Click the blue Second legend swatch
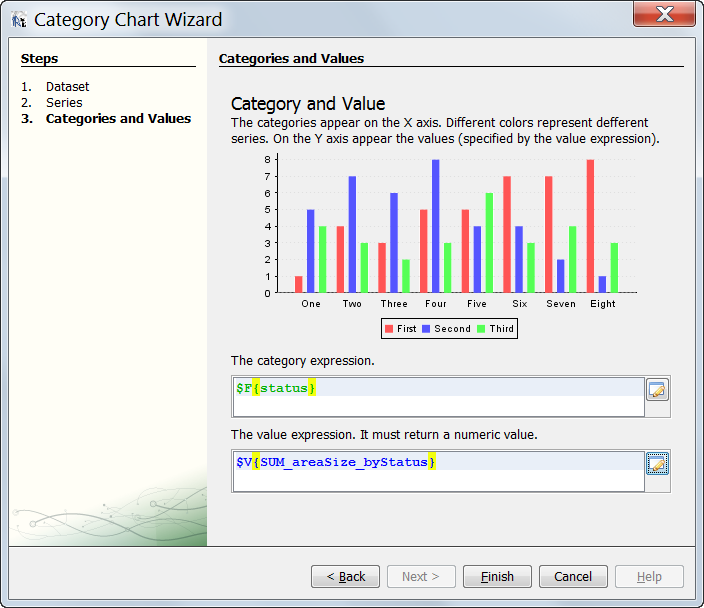Viewport: 704px width, 608px height. [x=426, y=328]
